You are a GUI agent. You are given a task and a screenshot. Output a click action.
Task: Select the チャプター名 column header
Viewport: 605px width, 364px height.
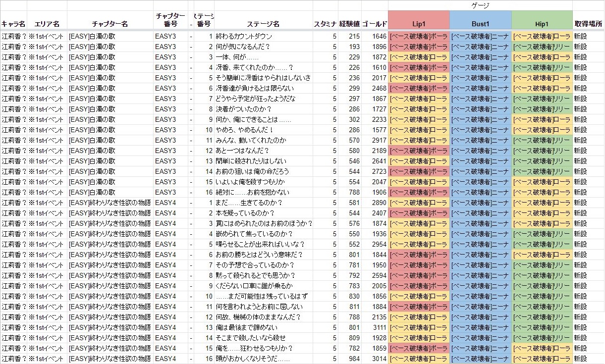(x=110, y=24)
